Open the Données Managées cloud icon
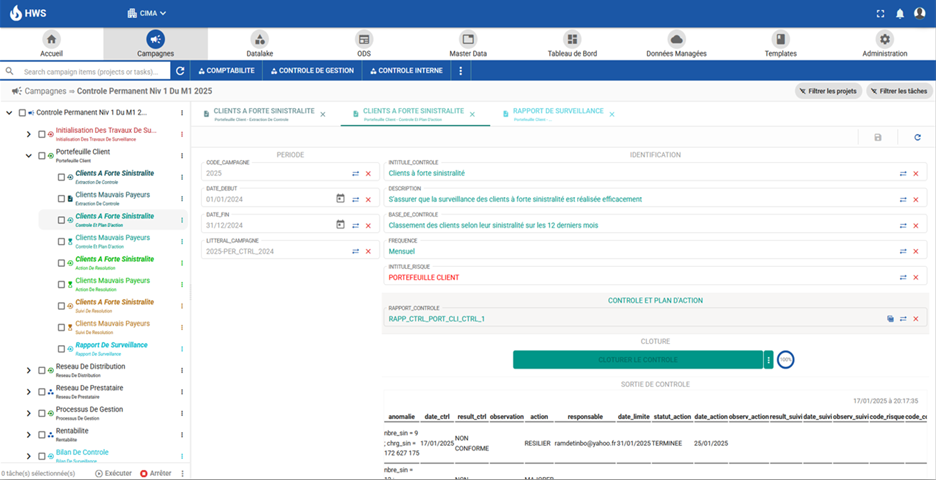 [x=676, y=44]
